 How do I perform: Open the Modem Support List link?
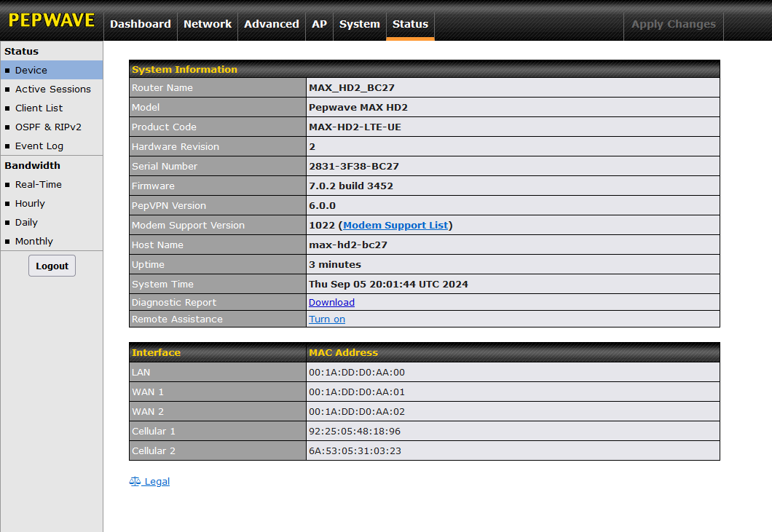point(395,225)
